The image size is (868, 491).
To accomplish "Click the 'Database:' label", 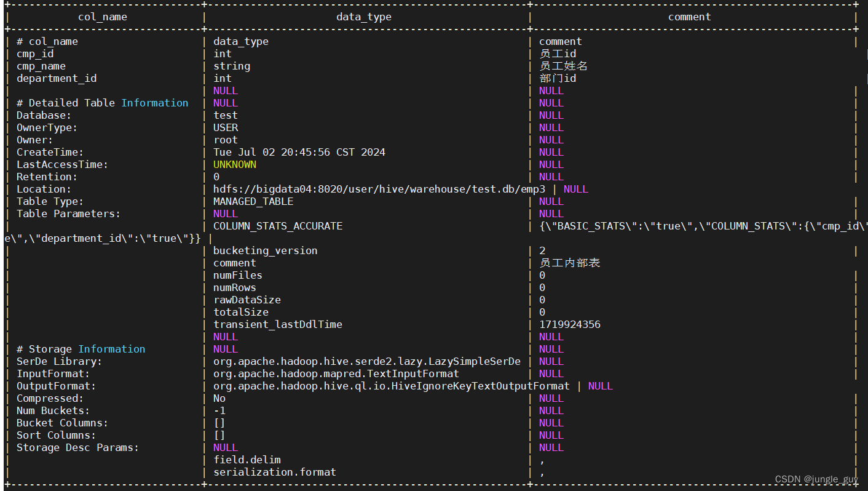I will click(x=44, y=116).
